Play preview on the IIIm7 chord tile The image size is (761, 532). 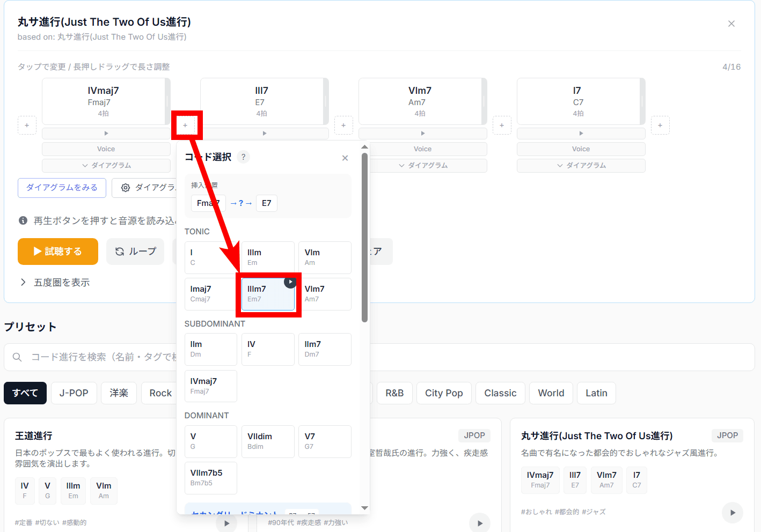(290, 282)
